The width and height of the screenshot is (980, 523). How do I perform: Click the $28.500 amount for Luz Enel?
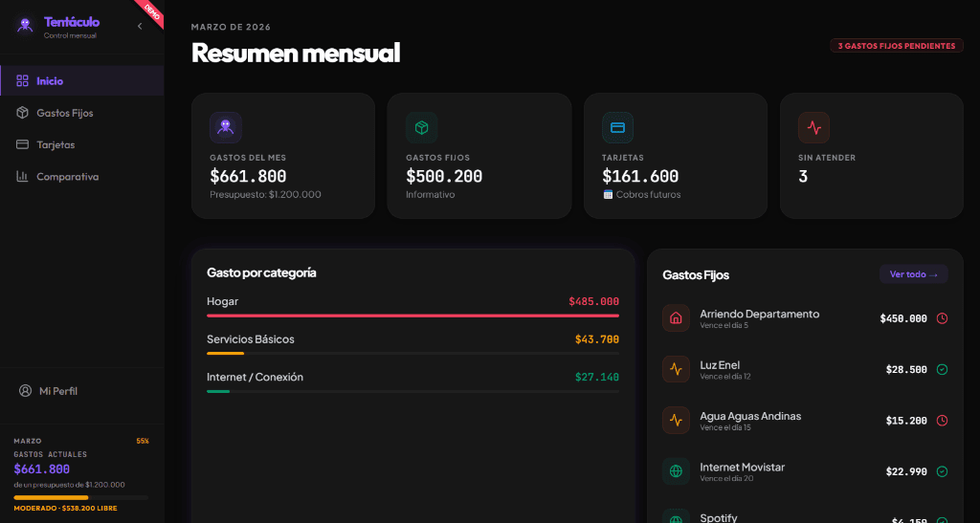coord(906,370)
